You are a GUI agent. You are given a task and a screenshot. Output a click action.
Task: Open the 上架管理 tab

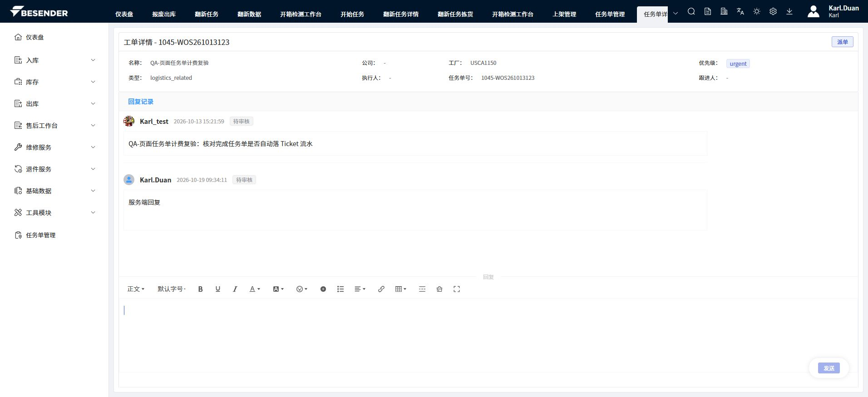pyautogui.click(x=564, y=14)
